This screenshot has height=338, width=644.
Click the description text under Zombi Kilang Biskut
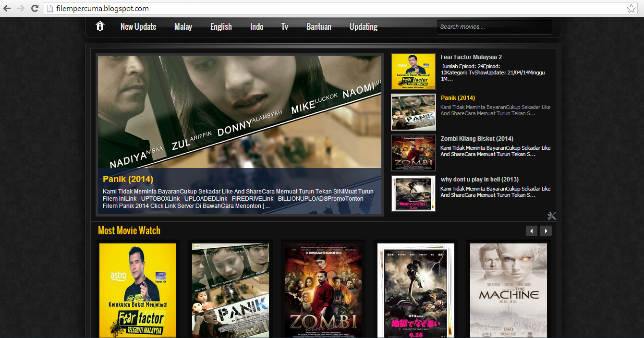click(x=496, y=151)
